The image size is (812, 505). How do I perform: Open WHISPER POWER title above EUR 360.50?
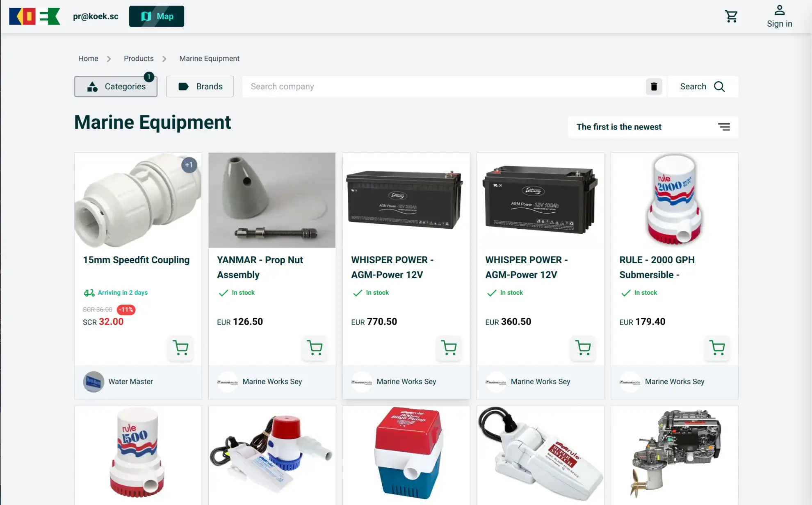point(527,267)
